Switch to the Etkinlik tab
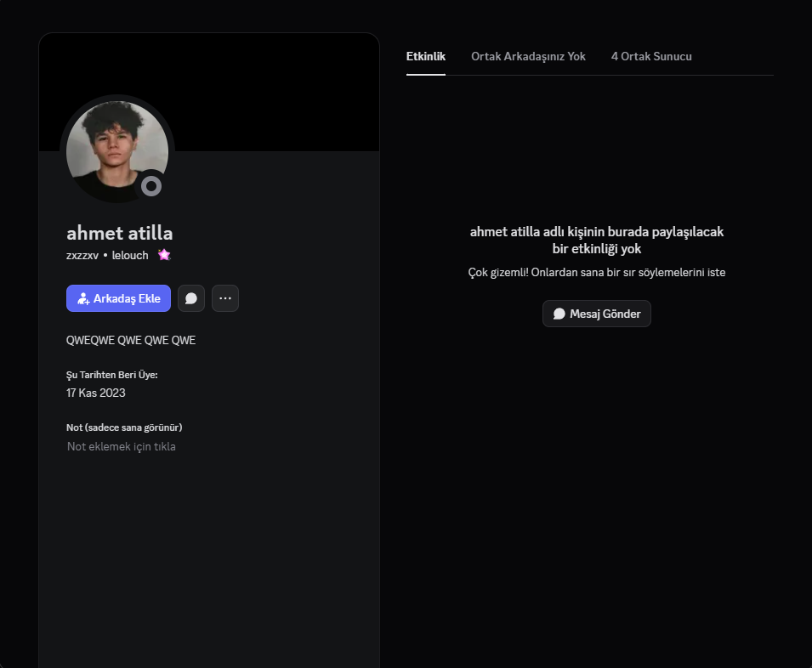Image resolution: width=812 pixels, height=668 pixels. point(426,56)
